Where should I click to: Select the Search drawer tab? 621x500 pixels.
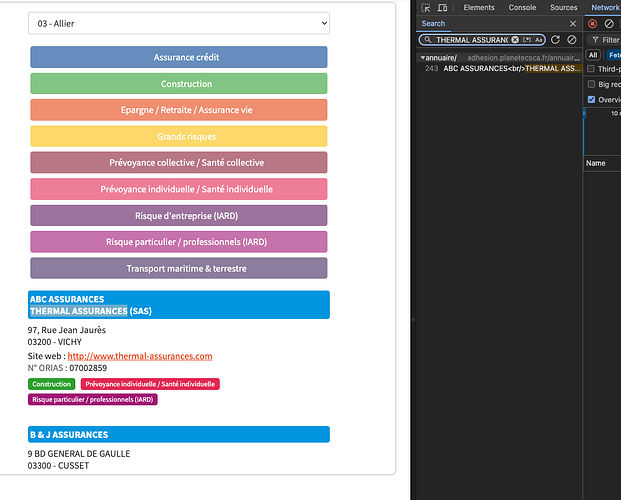pyautogui.click(x=433, y=23)
